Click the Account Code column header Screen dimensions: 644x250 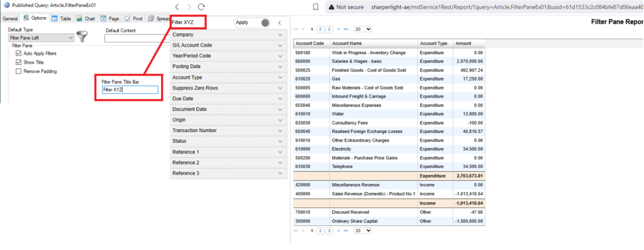(311, 43)
